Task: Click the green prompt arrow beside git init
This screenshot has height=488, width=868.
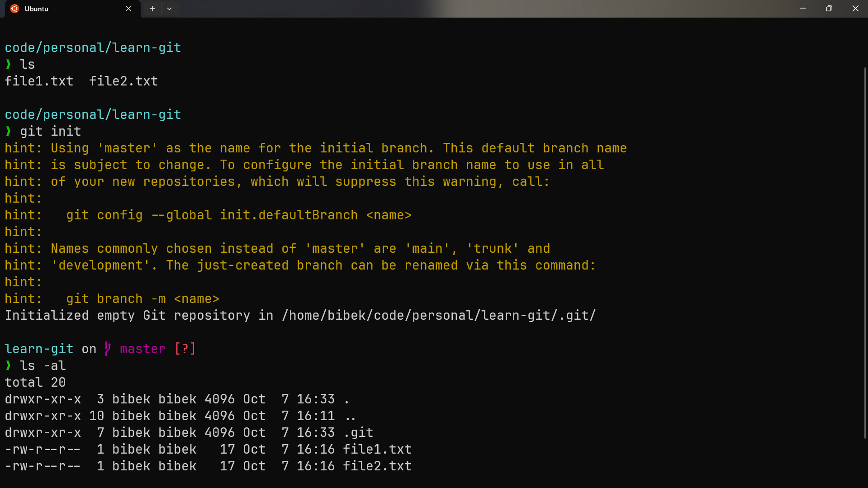Action: [8, 131]
